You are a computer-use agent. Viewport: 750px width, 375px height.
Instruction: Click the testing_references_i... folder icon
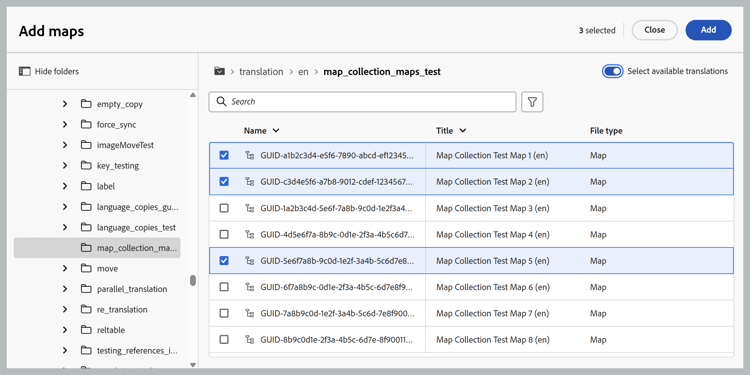click(x=86, y=351)
